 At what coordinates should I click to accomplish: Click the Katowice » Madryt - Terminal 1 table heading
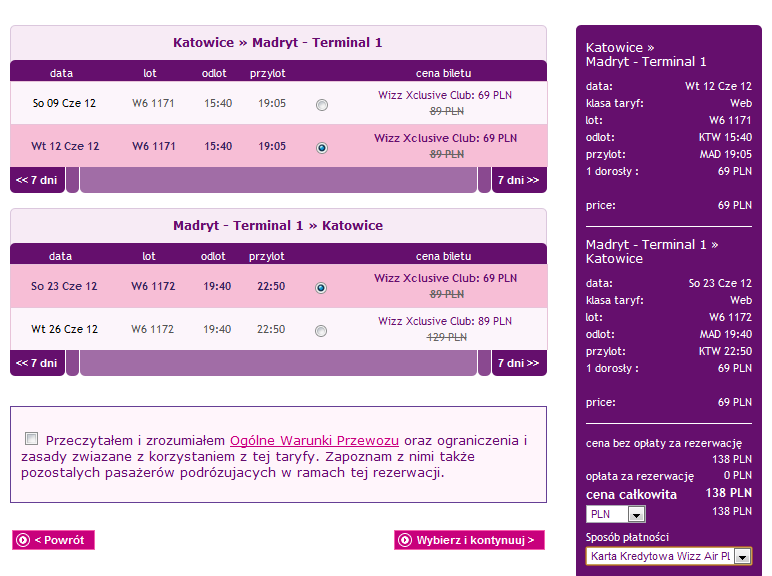coord(278,42)
